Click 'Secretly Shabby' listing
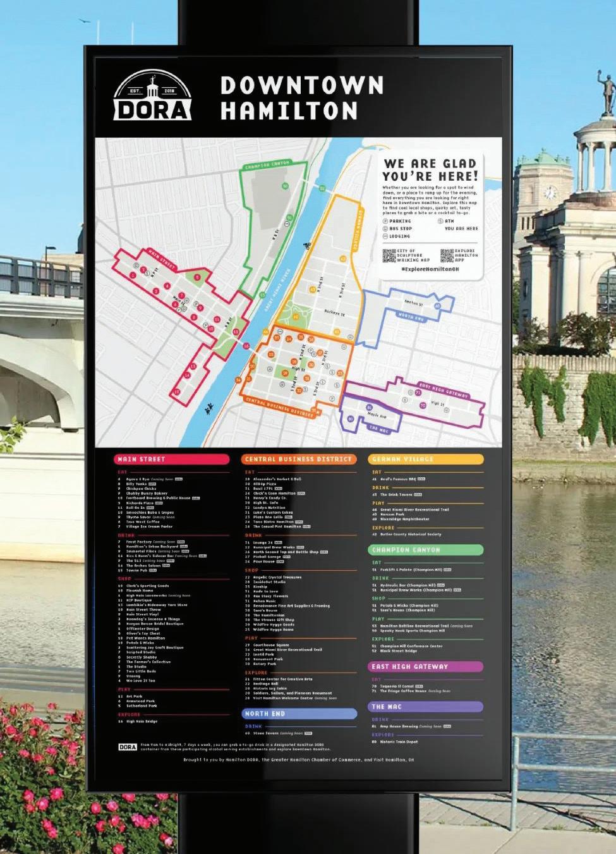616x854 pixels. pyautogui.click(x=142, y=657)
